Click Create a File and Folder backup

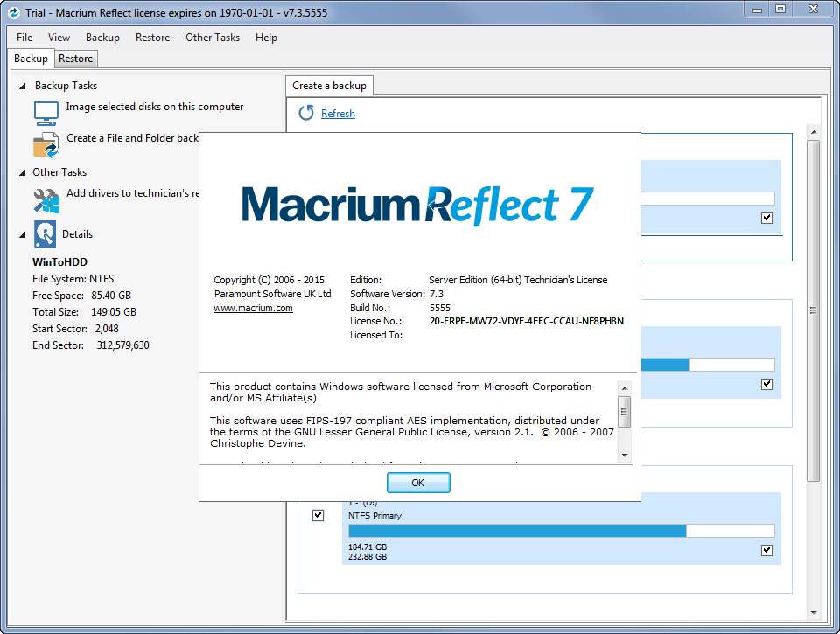click(x=132, y=138)
